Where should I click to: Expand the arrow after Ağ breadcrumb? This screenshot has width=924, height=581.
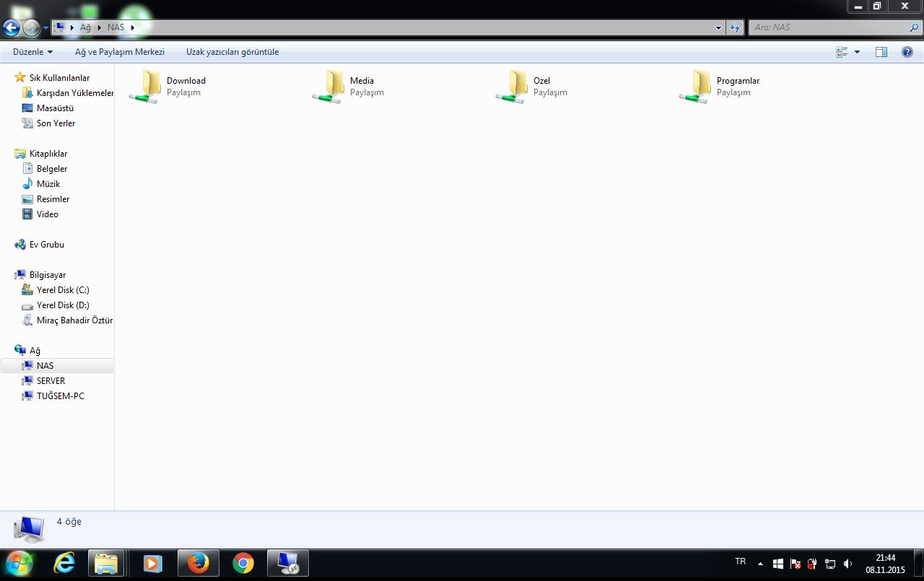[99, 27]
